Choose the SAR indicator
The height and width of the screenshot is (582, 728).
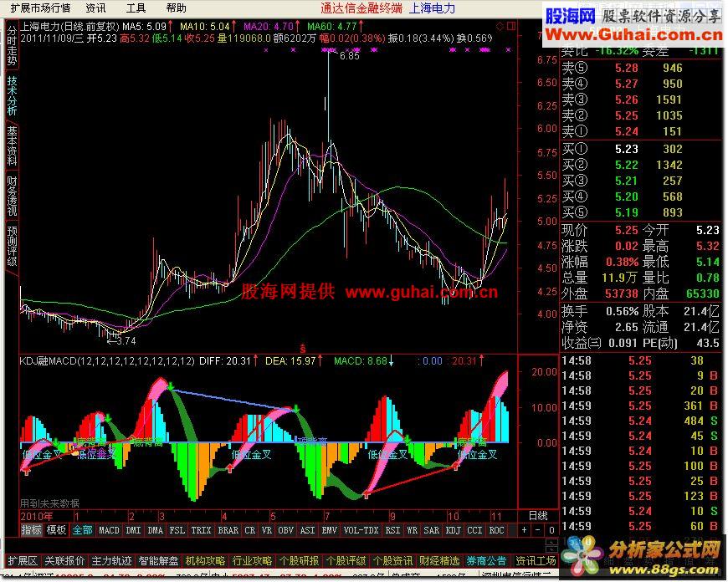coord(431,530)
